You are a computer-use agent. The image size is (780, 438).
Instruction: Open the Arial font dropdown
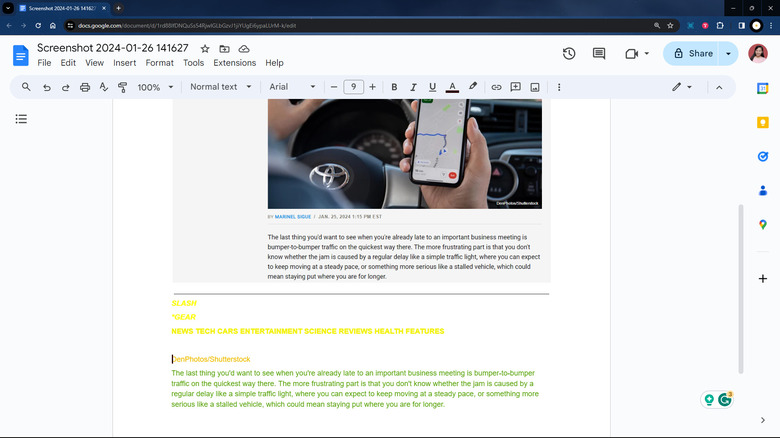click(292, 87)
